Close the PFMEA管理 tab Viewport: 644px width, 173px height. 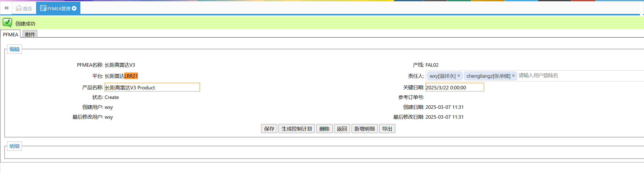tap(74, 8)
